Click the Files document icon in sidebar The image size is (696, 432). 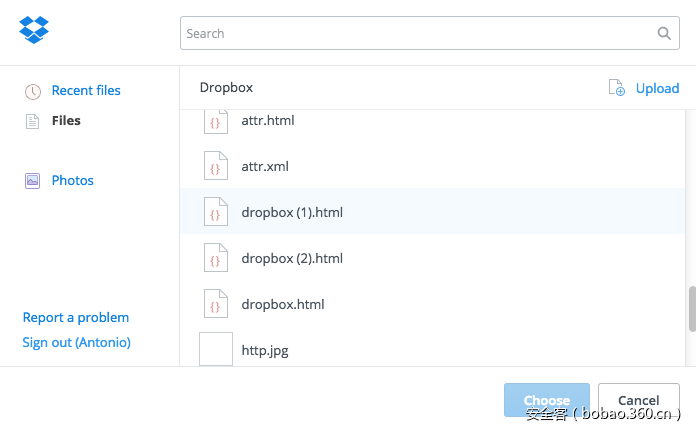tap(33, 121)
